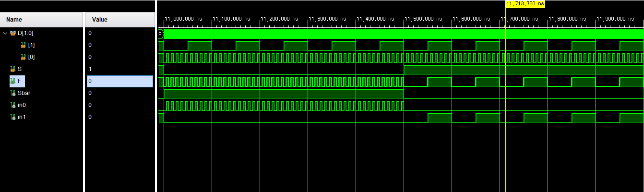644x192 pixels.
Task: Click the value 0 of bit [0]
Action: tap(90, 57)
